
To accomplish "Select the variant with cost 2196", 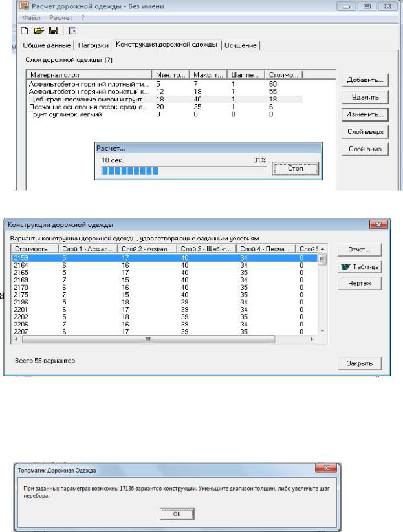I will click(x=165, y=302).
